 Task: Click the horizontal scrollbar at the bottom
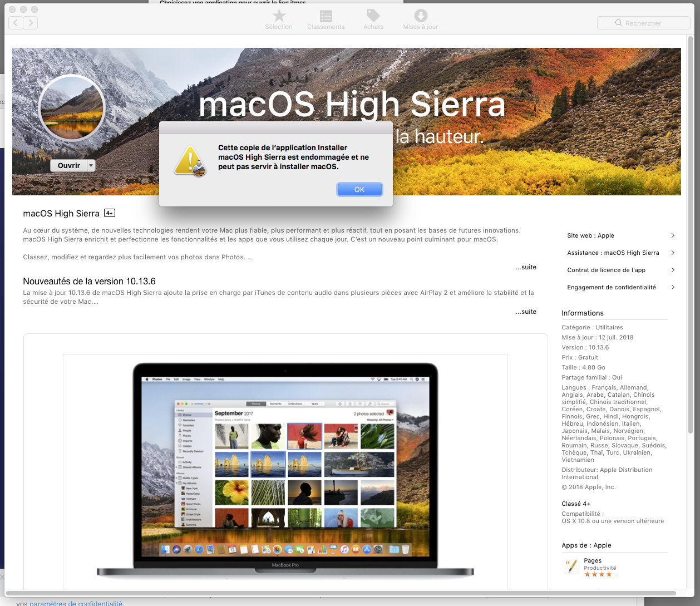tap(341, 593)
